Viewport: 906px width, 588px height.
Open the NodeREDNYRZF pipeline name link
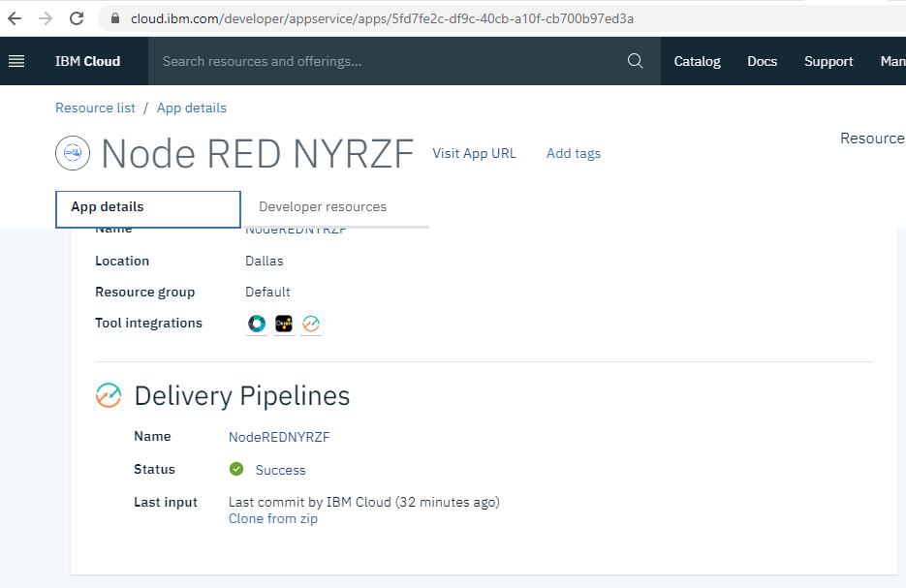pyautogui.click(x=279, y=437)
